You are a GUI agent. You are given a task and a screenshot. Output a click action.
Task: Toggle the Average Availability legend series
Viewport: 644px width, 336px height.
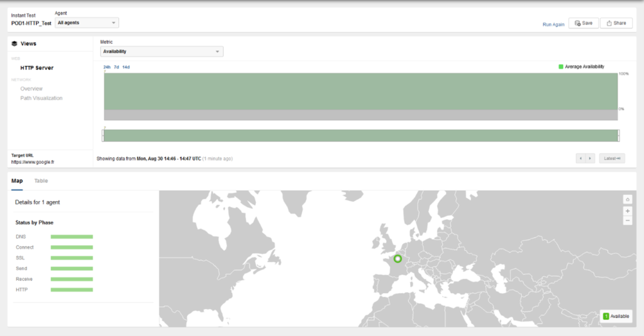pyautogui.click(x=582, y=66)
